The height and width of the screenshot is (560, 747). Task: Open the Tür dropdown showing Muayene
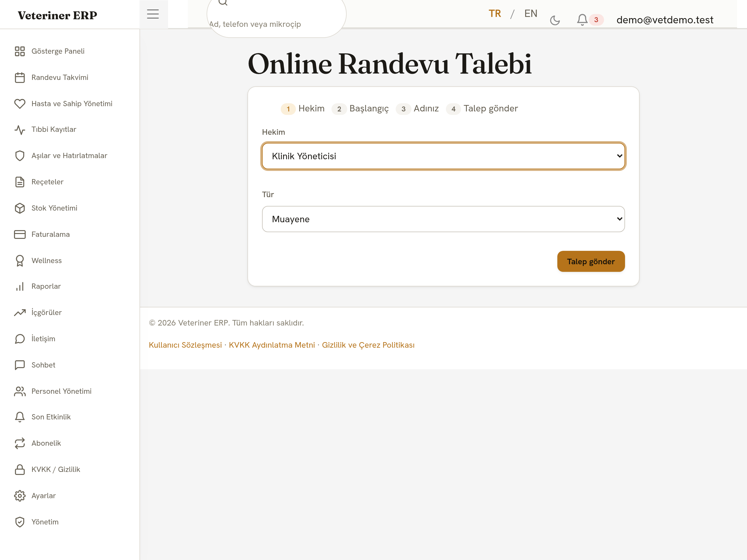444,219
